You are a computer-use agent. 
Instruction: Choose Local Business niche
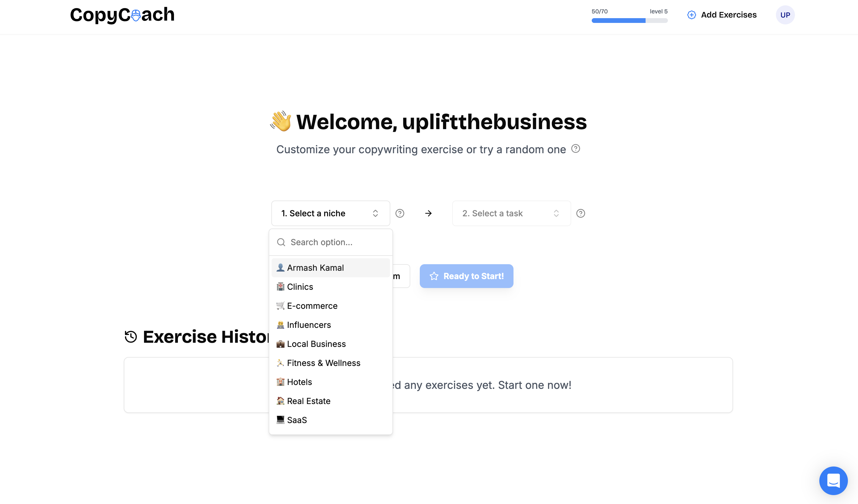click(x=331, y=344)
